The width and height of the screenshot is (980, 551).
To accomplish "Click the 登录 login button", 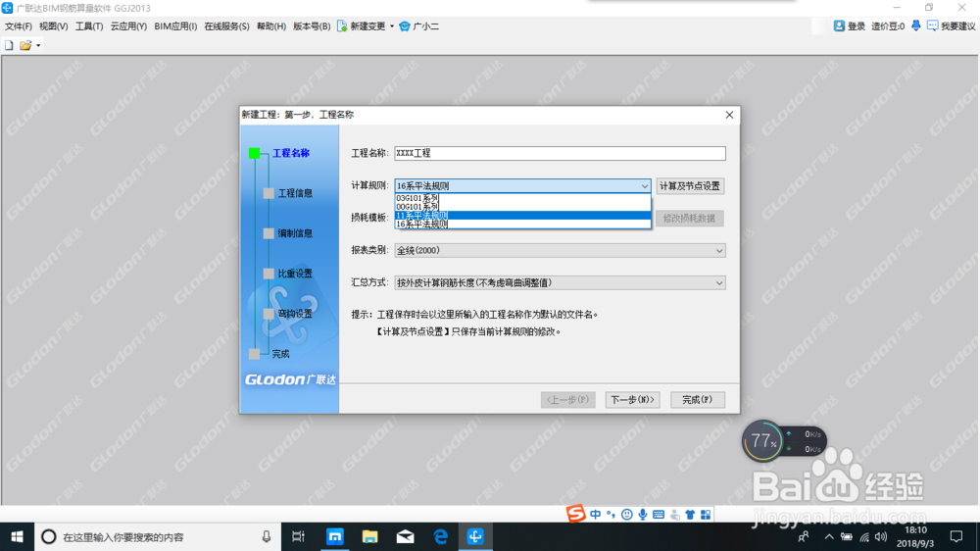I will 850,25.
